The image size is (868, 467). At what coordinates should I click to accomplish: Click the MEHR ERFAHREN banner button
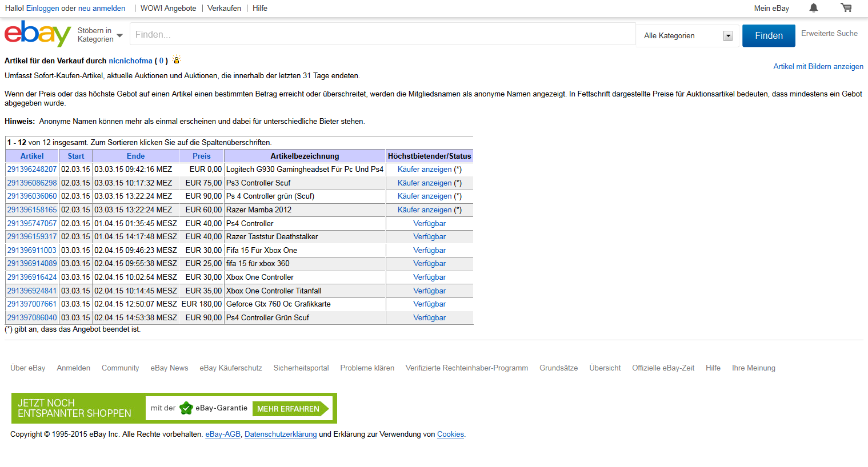coord(291,409)
